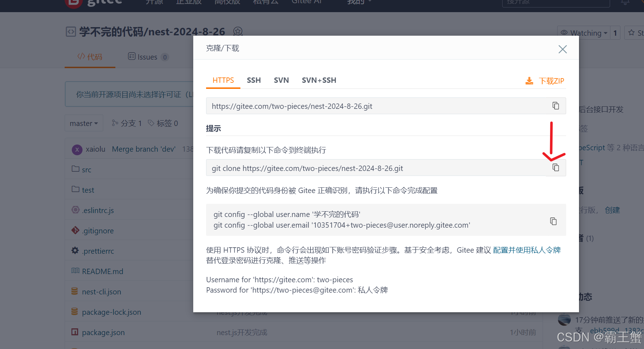Screen dimensions: 644x349
Task: Click the branch icon beside 分支
Action: click(x=115, y=123)
